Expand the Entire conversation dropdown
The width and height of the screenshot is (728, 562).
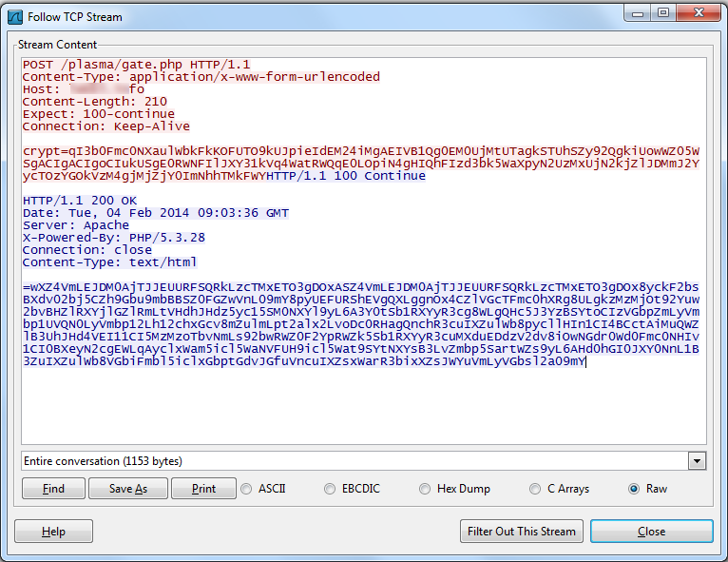[698, 461]
